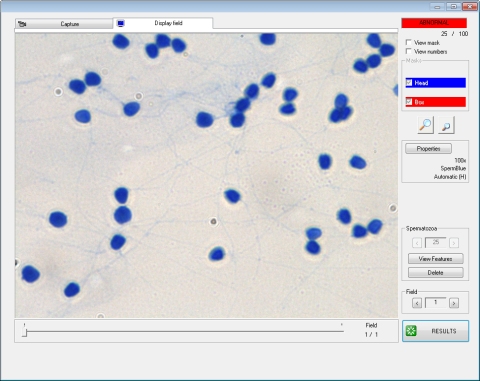The image size is (480, 381).
Task: Enable the View numbers checkbox
Action: point(408,51)
